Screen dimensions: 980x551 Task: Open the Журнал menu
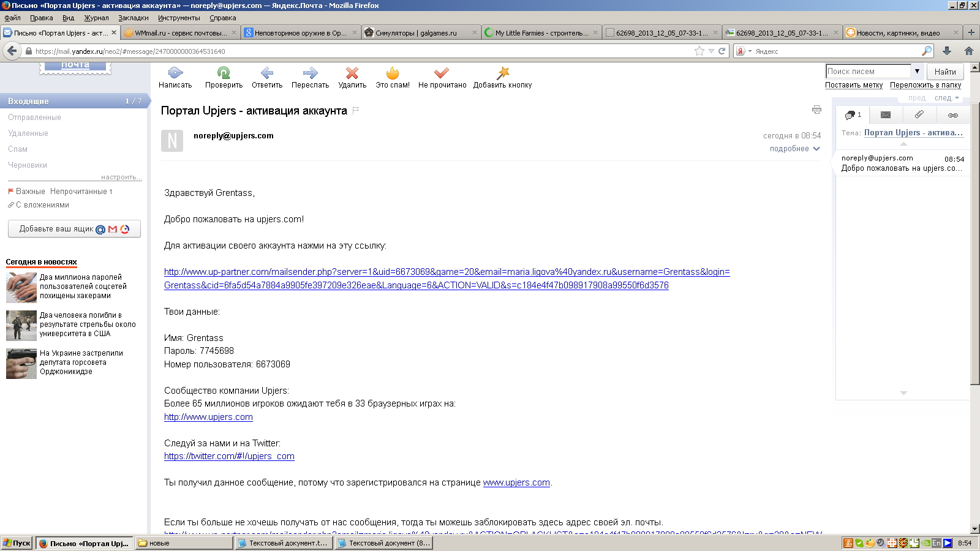(x=96, y=18)
